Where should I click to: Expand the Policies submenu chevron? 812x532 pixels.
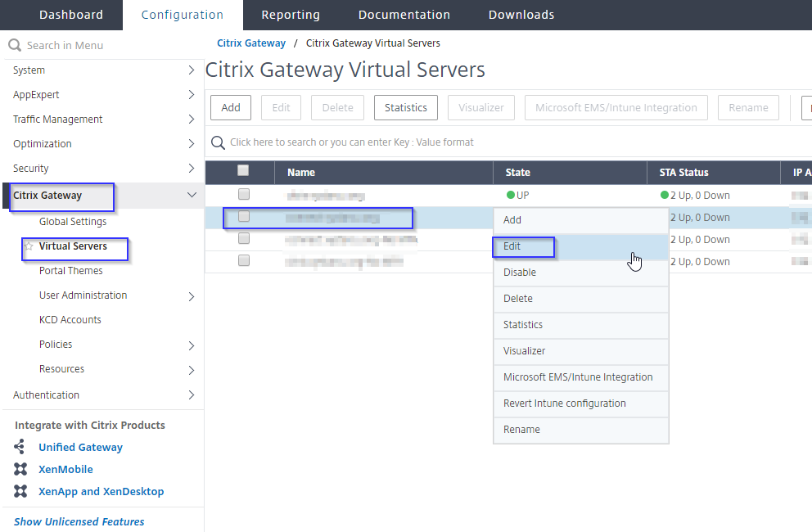(191, 345)
